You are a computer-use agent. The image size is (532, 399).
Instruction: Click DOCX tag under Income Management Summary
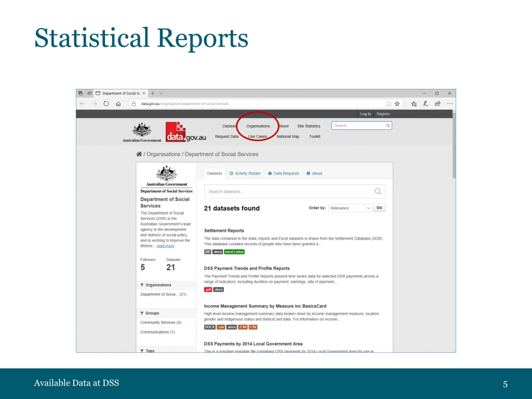[210, 327]
